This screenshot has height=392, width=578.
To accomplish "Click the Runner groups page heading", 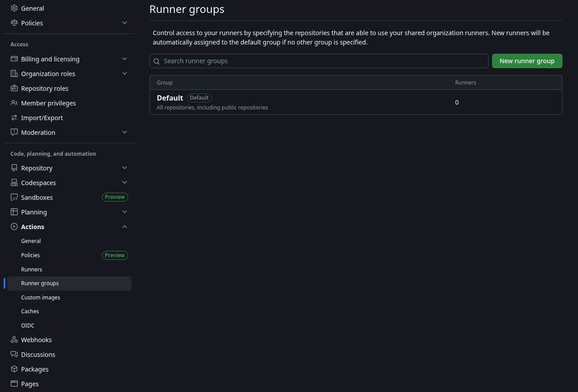I will pyautogui.click(x=187, y=9).
